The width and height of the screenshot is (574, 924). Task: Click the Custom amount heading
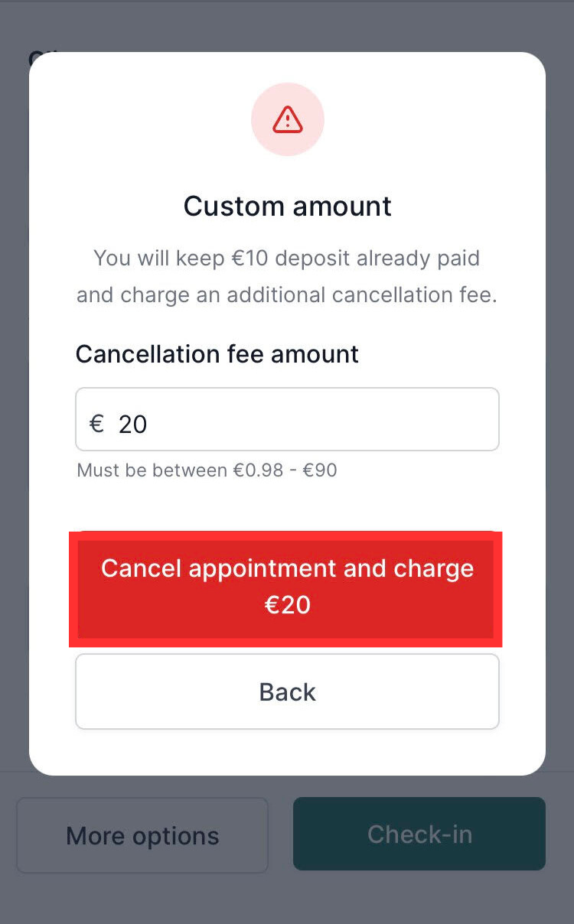click(288, 206)
